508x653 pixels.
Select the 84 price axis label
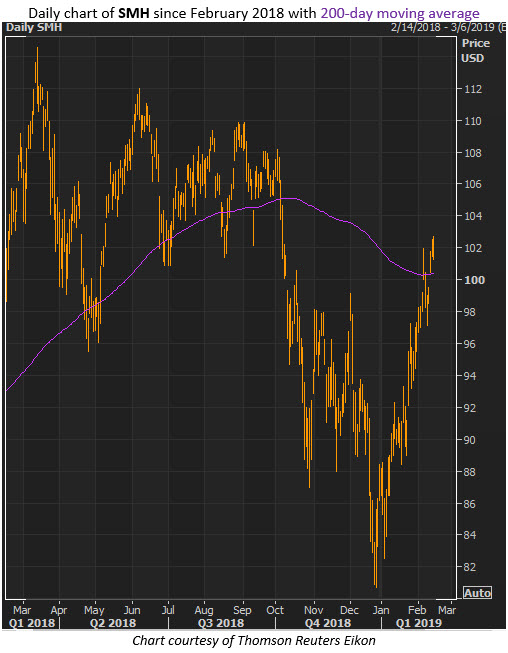pos(470,535)
